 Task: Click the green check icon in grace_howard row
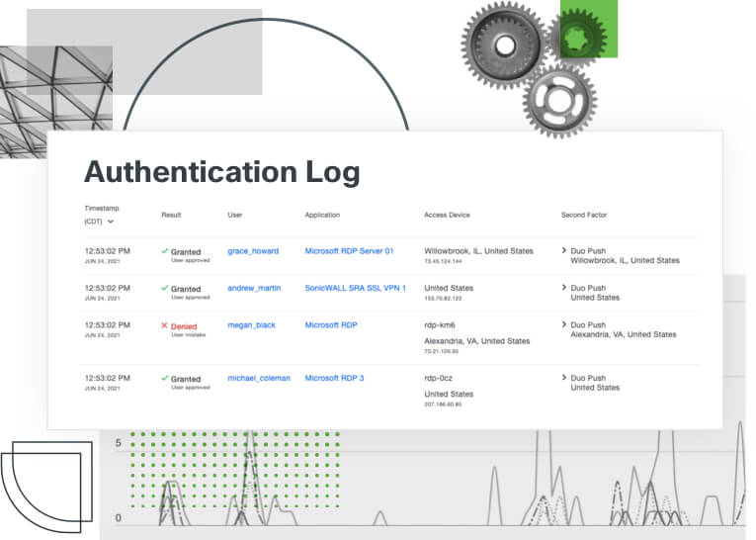(165, 251)
